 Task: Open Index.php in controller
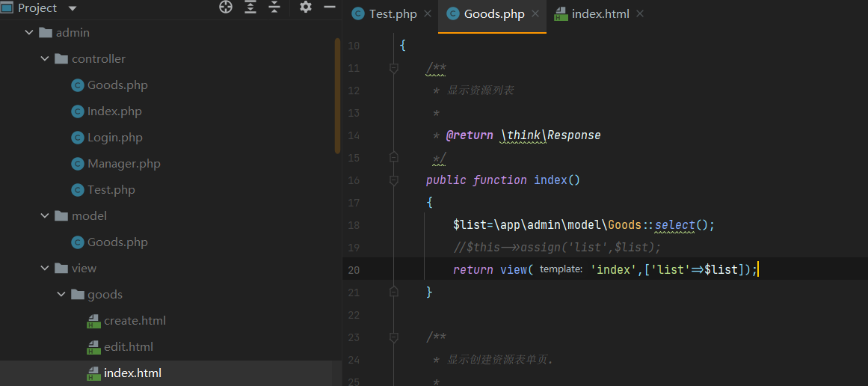pos(114,111)
